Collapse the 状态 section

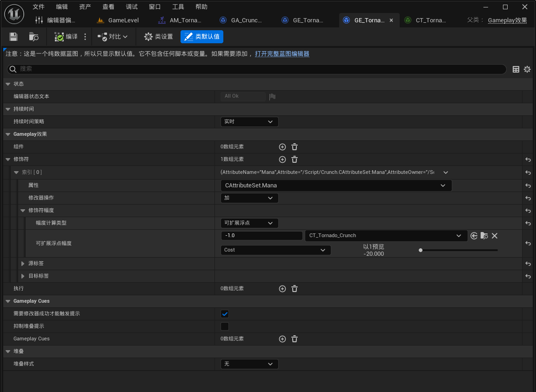tap(8, 84)
